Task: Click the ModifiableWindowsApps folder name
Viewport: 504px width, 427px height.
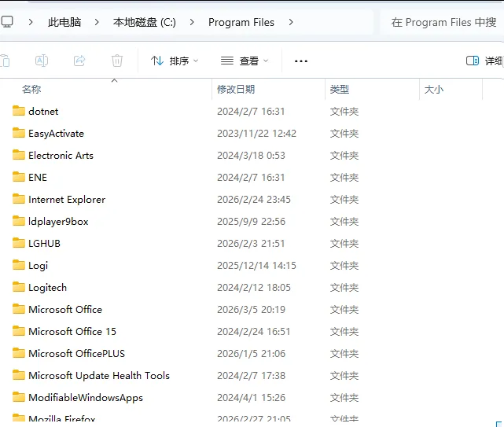Action: (x=86, y=398)
